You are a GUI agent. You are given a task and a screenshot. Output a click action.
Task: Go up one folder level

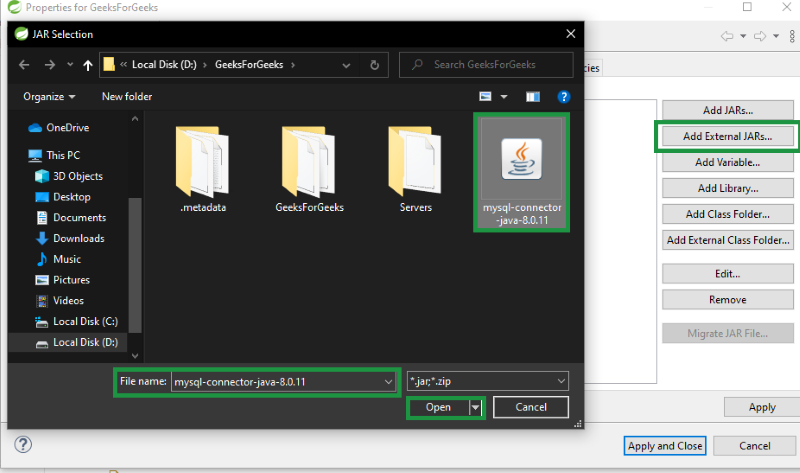(88, 65)
